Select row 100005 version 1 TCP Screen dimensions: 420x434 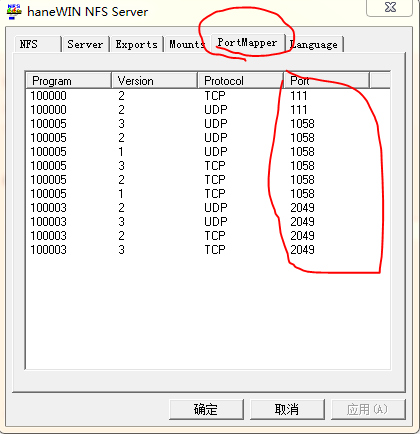[x=207, y=194]
